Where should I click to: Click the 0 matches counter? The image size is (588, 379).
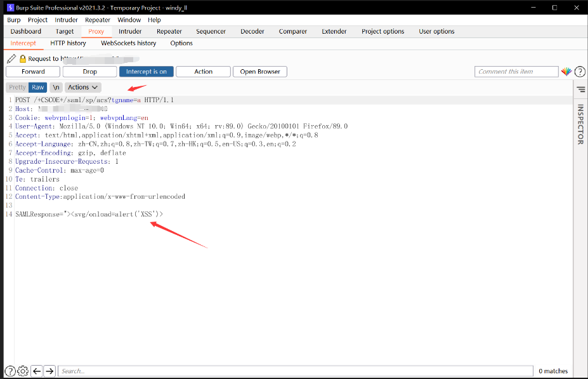click(x=553, y=371)
